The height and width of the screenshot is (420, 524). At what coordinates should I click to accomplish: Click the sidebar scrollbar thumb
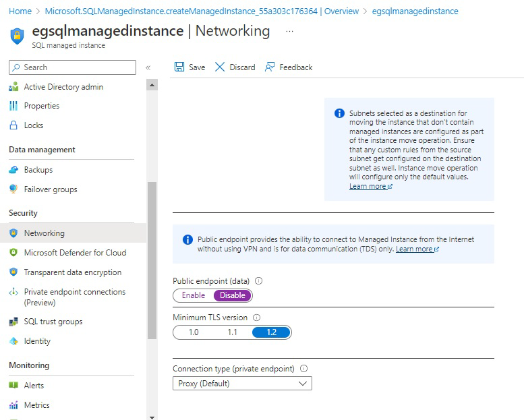click(152, 261)
